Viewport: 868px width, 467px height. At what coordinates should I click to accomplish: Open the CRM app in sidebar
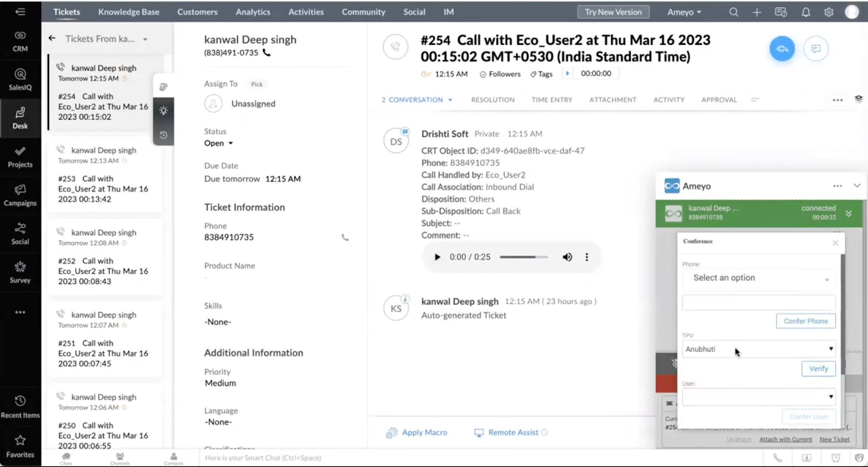[x=20, y=42]
